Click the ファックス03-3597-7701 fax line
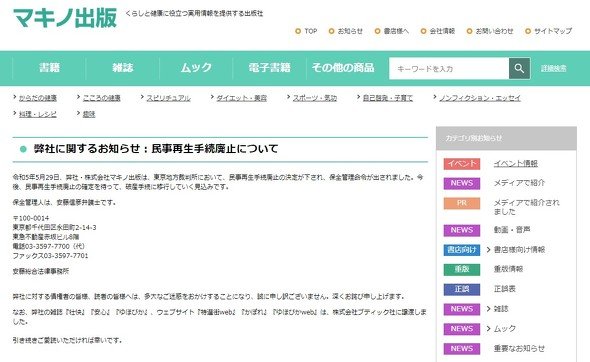This screenshot has height=362, width=590. pos(50,256)
